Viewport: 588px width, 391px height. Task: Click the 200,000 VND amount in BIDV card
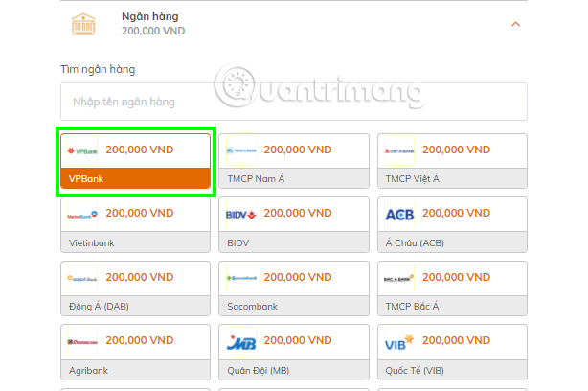(x=298, y=213)
